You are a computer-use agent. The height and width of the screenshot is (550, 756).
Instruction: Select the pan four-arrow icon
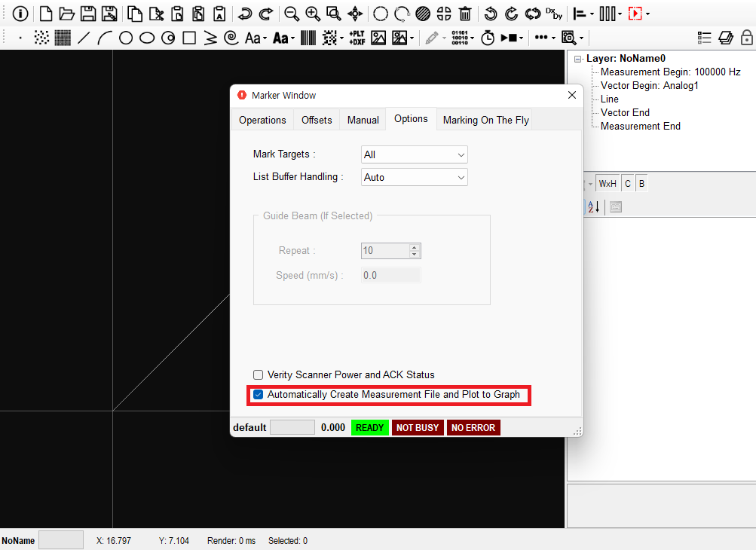355,14
